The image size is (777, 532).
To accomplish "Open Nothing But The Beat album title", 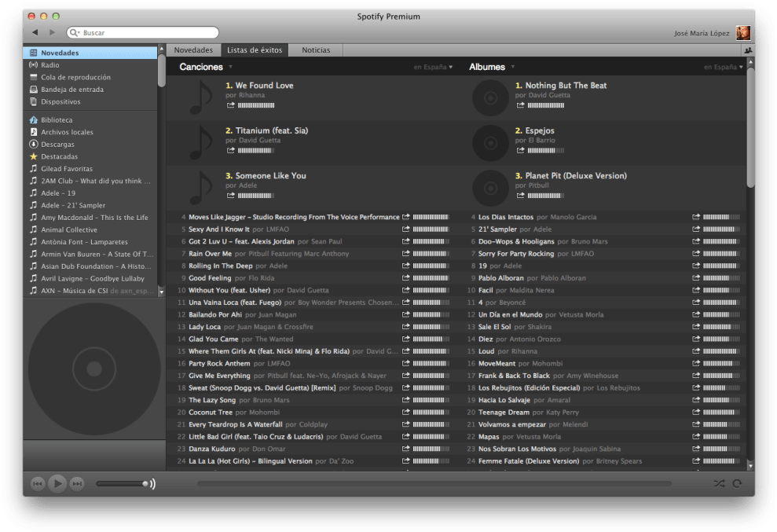I will point(566,86).
